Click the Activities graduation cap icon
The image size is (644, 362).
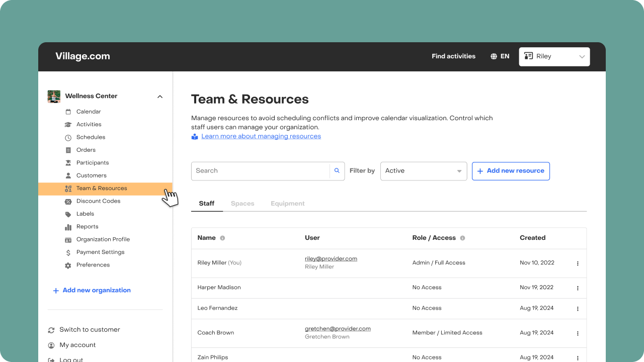point(68,125)
